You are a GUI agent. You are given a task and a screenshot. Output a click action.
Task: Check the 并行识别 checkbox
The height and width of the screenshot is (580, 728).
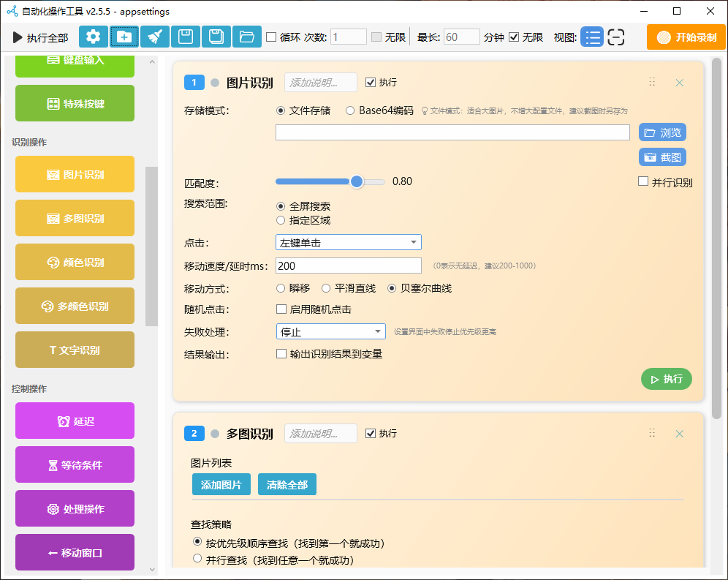[643, 182]
